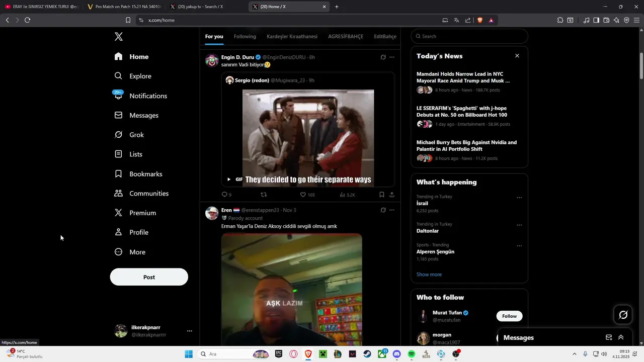Expand the Messages drawer

[621, 337]
